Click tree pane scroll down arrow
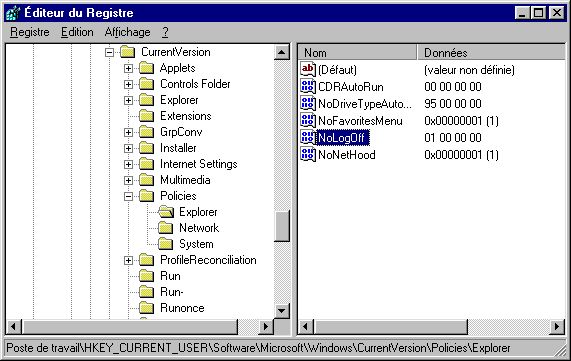Screen dimensions: 571x361 pyautogui.click(x=281, y=311)
